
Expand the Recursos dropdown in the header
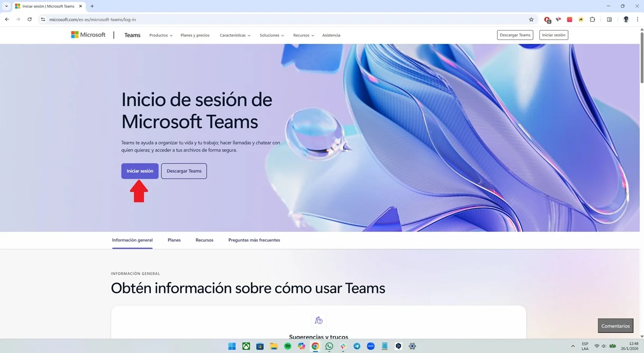click(x=304, y=35)
